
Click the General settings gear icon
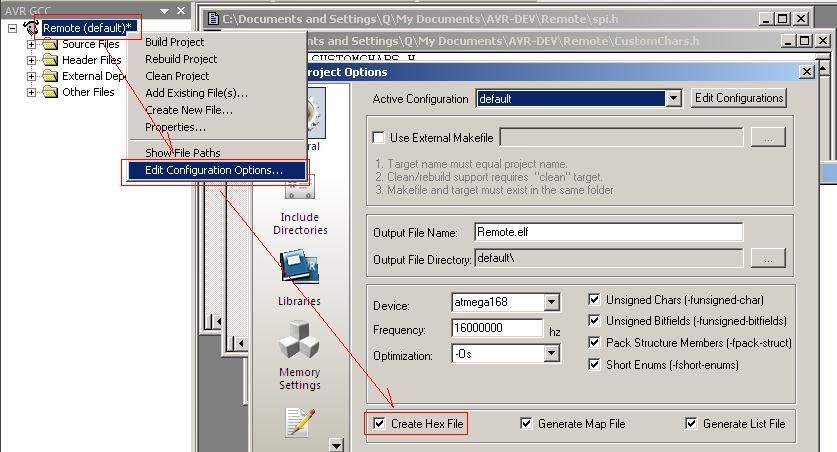click(x=315, y=113)
